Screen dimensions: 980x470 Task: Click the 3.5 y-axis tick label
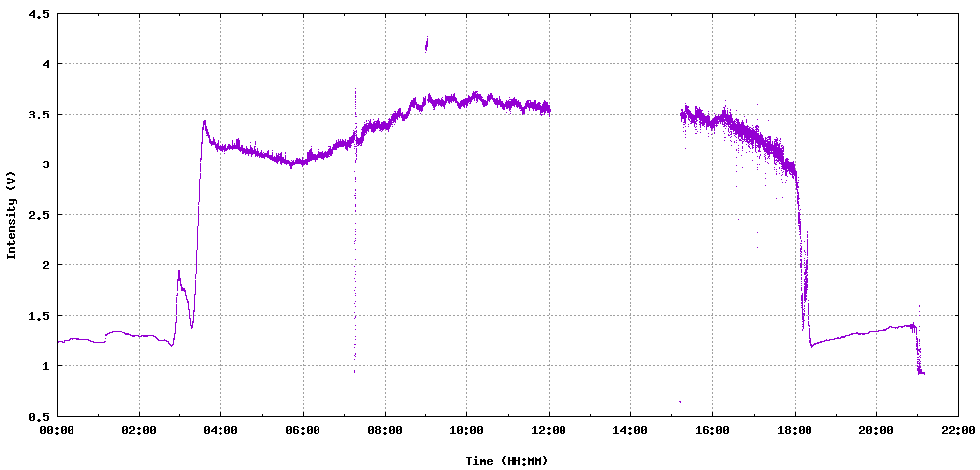tap(39, 114)
